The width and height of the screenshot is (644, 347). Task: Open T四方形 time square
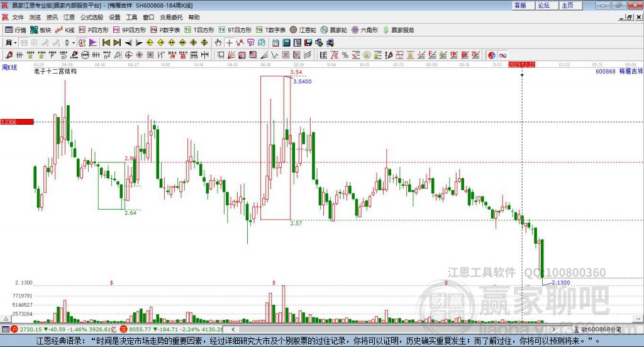tap(199, 30)
